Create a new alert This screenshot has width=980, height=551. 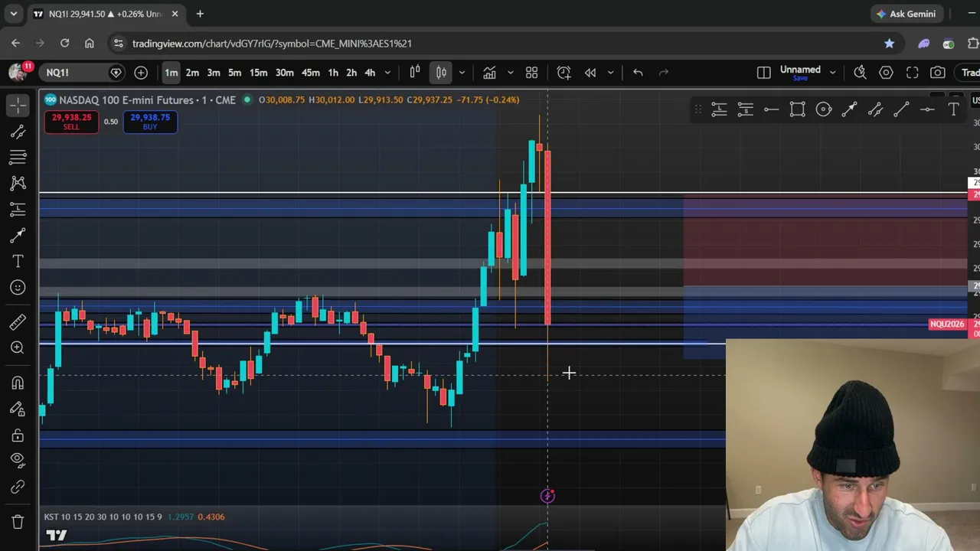(x=564, y=73)
